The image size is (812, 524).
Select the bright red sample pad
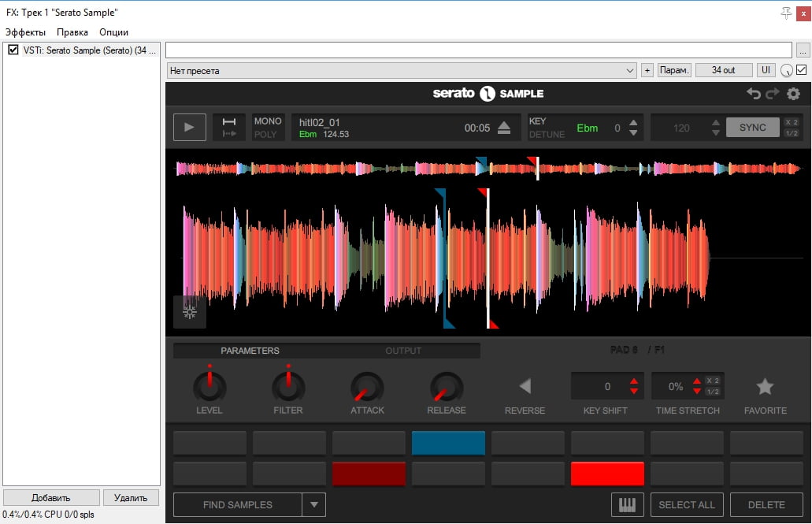tap(607, 474)
